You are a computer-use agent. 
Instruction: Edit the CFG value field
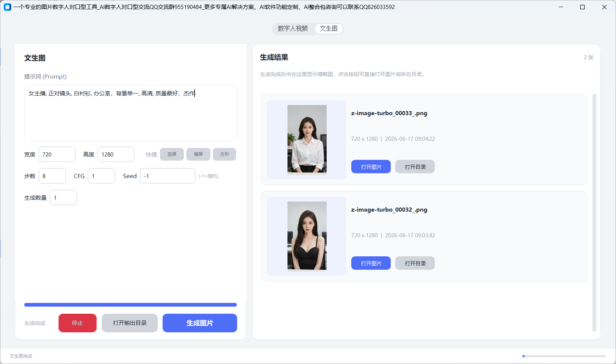pyautogui.click(x=101, y=176)
